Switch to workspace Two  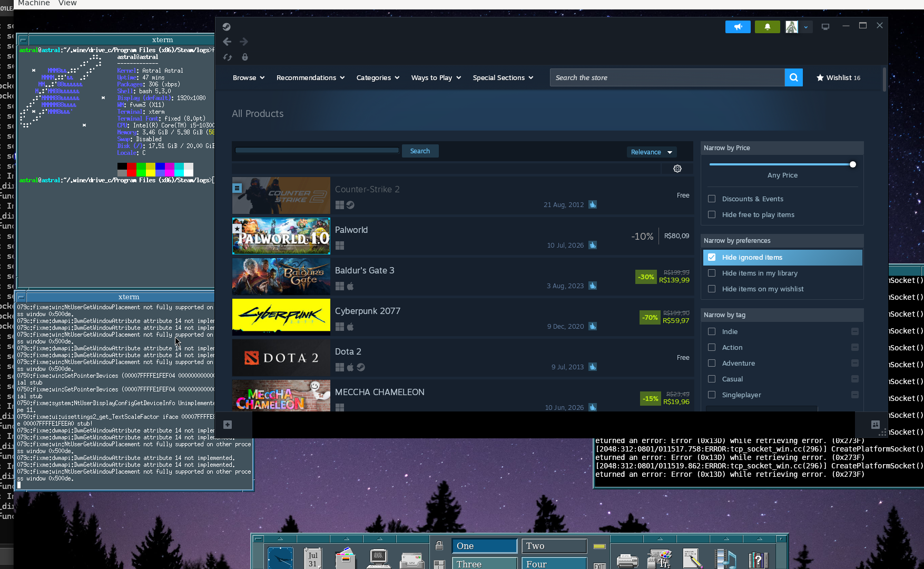pos(554,546)
